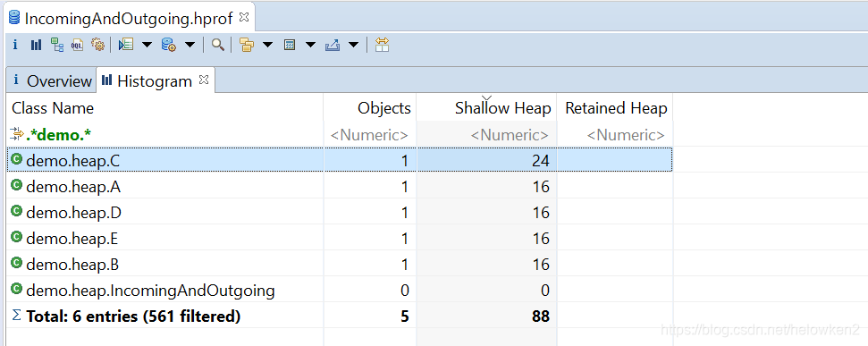Click the total objects count 5
The image size is (868, 346).
405,316
